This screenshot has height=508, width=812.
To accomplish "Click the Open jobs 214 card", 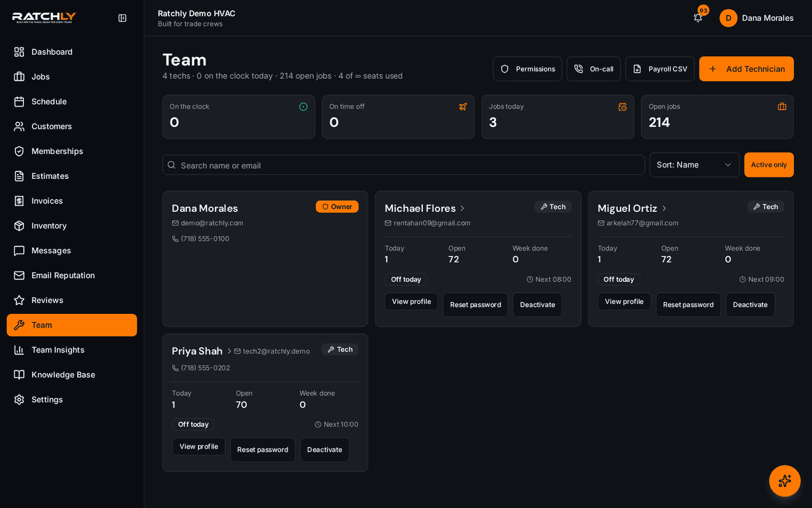I will click(x=717, y=117).
